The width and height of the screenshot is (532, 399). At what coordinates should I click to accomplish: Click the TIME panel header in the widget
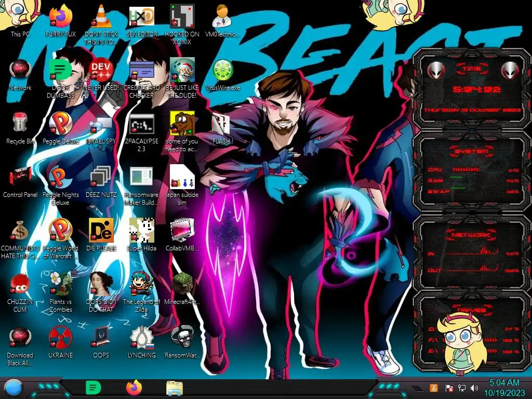472,69
